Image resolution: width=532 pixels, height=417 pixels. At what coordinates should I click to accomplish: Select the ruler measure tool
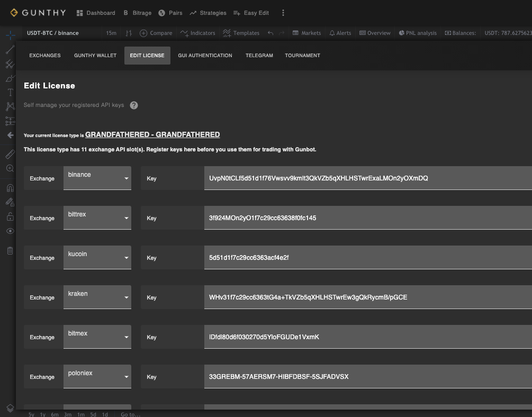point(10,155)
